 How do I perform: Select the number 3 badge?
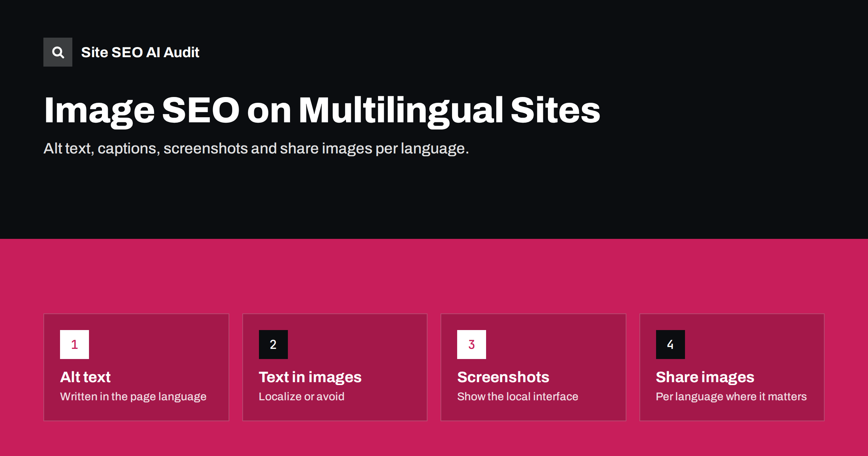tap(472, 345)
